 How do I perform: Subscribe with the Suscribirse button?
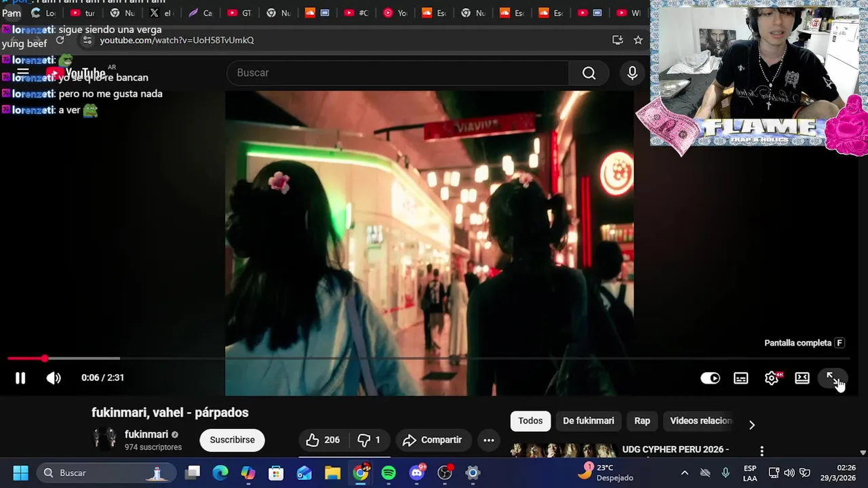[232, 440]
